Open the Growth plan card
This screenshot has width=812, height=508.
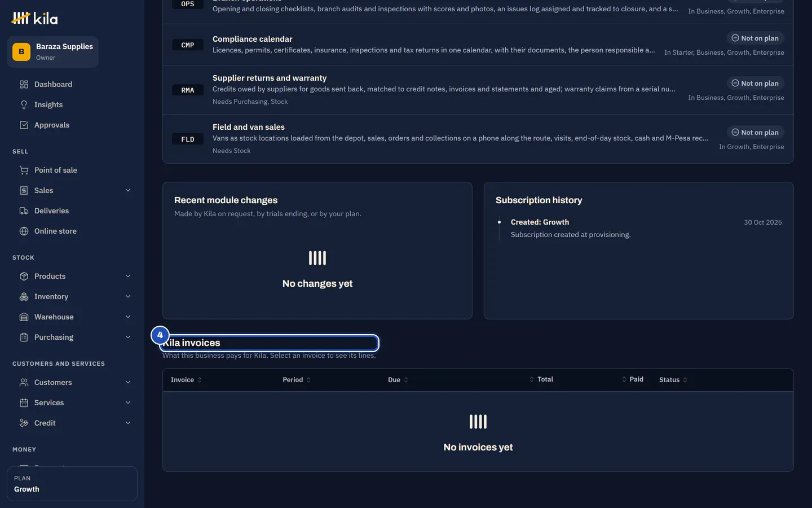point(72,484)
